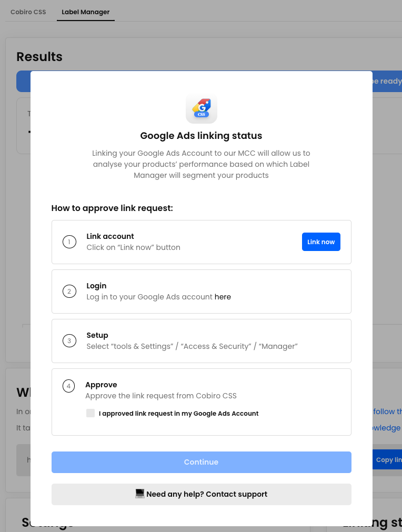402x532 pixels.
Task: Click the laptop icon beside Contact support
Action: click(140, 494)
